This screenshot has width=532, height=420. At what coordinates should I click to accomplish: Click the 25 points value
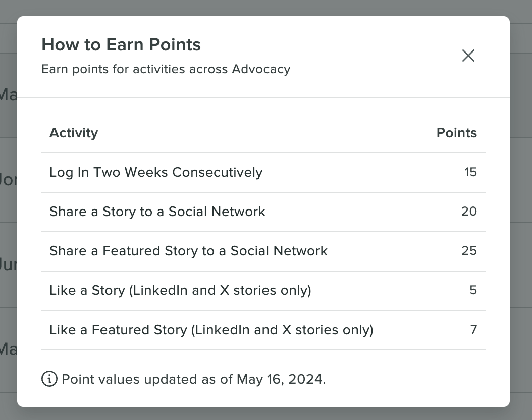[469, 251]
